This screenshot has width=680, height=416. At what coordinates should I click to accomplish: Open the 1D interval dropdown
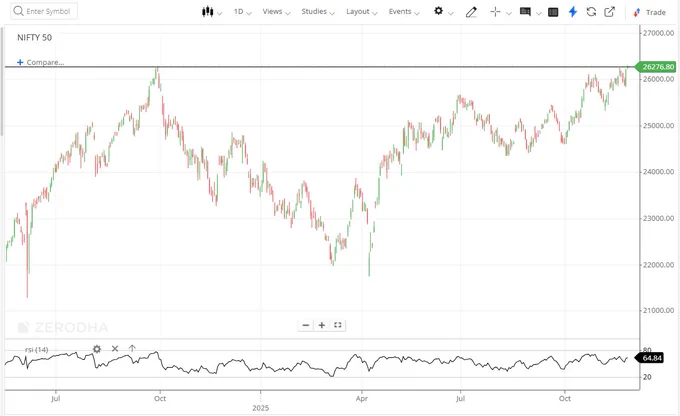click(x=242, y=12)
